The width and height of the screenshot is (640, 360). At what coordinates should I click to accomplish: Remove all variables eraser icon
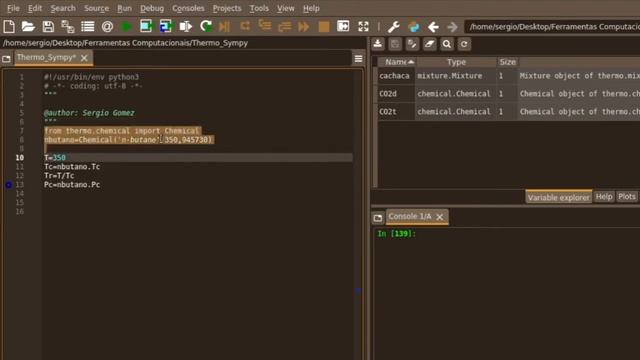point(429,44)
